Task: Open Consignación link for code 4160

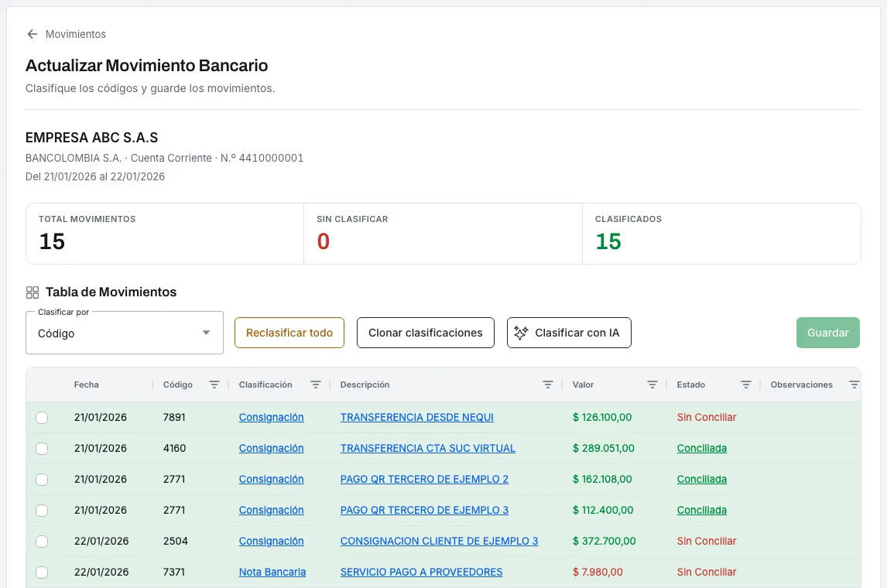Action: [271, 449]
